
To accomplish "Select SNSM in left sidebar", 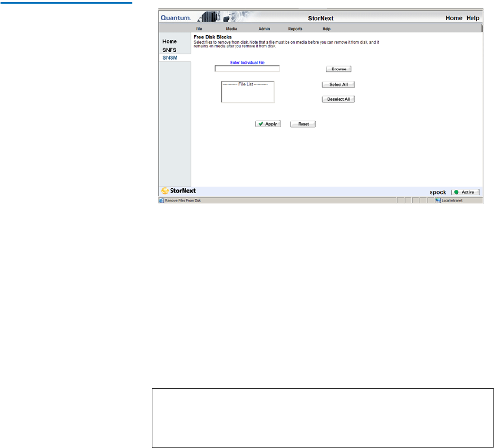I will [170, 58].
